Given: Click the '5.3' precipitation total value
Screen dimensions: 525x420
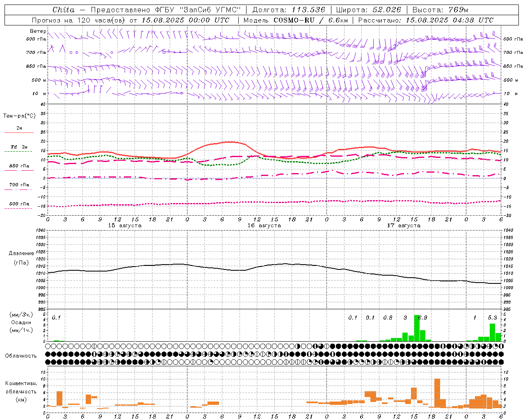Looking at the screenshot, I should coord(492,318).
